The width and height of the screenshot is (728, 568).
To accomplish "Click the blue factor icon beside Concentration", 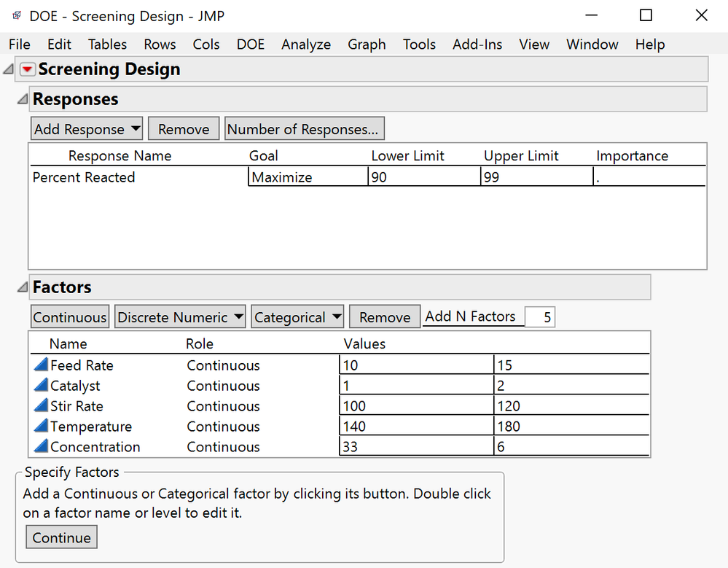I will pyautogui.click(x=42, y=447).
